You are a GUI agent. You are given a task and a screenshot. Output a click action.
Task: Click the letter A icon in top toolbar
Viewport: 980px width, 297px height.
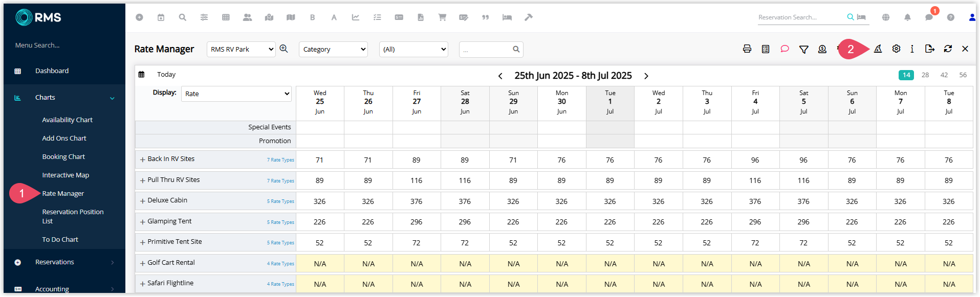pos(334,17)
